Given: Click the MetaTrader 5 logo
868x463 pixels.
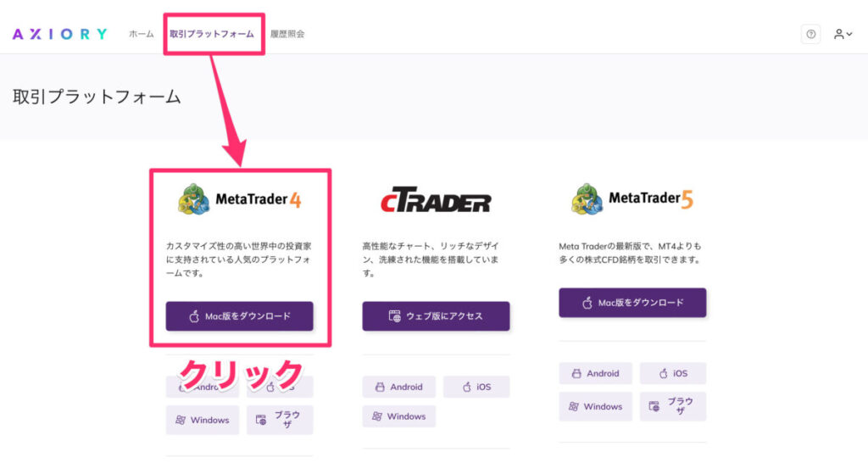Looking at the screenshot, I should [x=632, y=198].
